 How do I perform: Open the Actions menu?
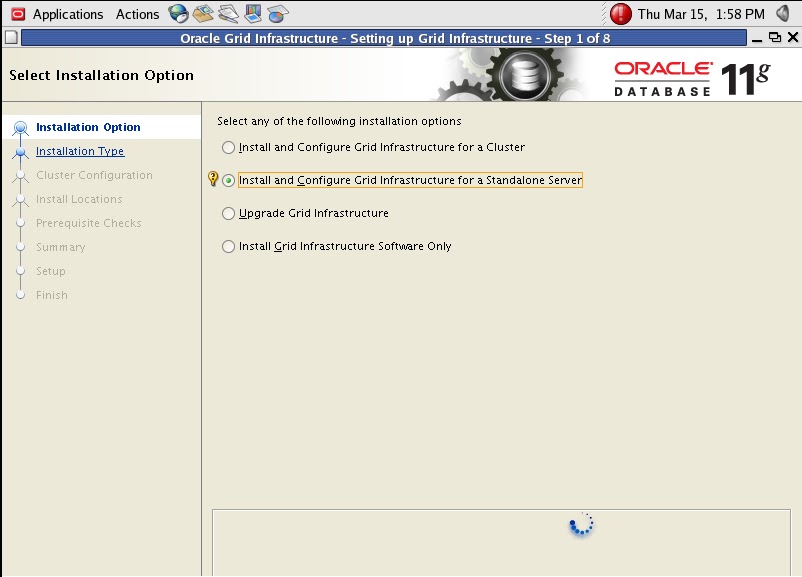137,13
